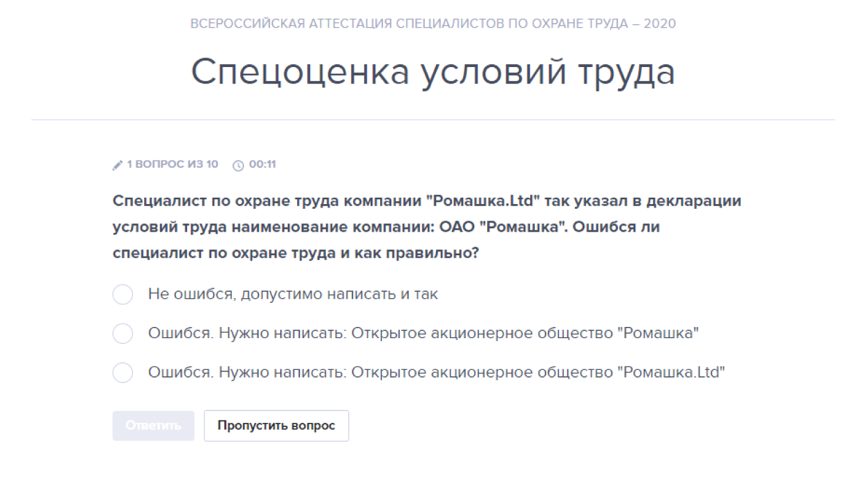
Task: Select radio circle for the option ending in "Ромашка.Ltd"
Action: point(122,373)
